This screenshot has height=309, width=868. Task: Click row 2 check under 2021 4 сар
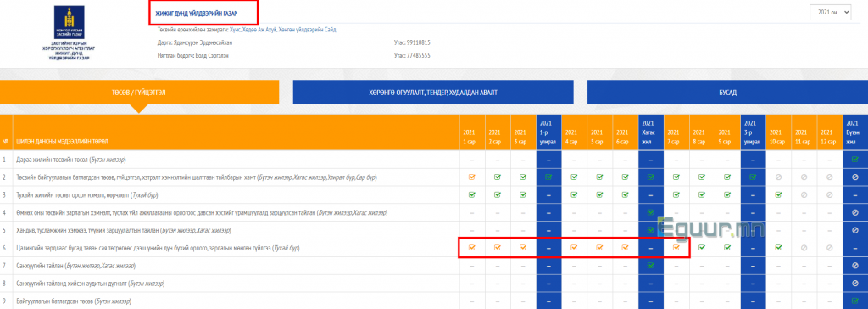click(x=574, y=177)
